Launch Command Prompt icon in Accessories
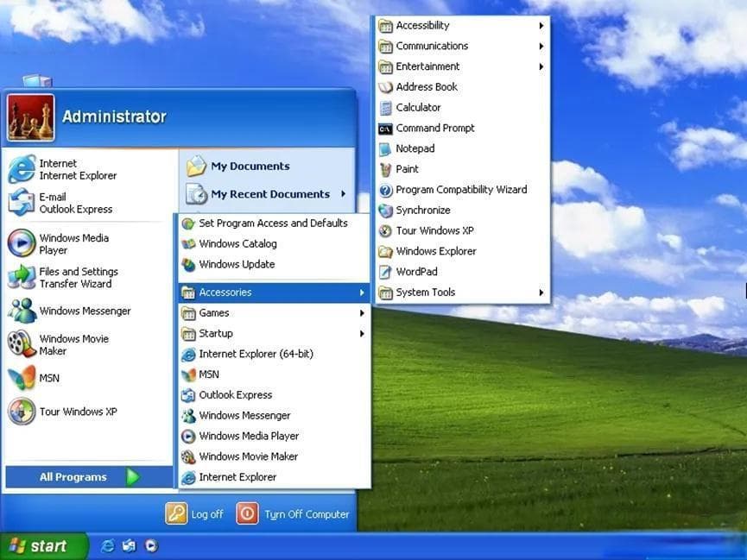The height and width of the screenshot is (560, 747). pyautogui.click(x=385, y=129)
